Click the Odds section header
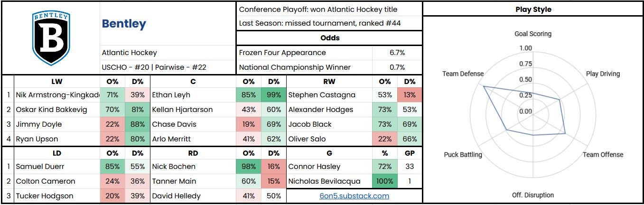 (329, 38)
